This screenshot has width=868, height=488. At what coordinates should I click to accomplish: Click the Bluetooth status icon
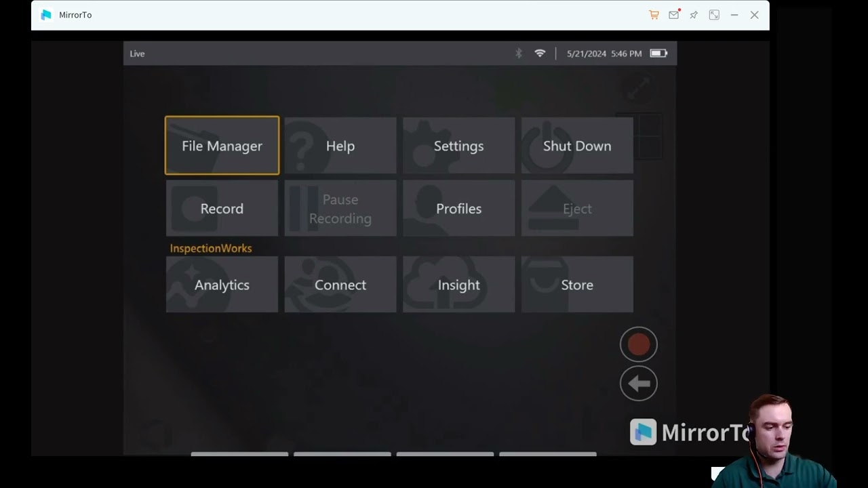coord(519,54)
